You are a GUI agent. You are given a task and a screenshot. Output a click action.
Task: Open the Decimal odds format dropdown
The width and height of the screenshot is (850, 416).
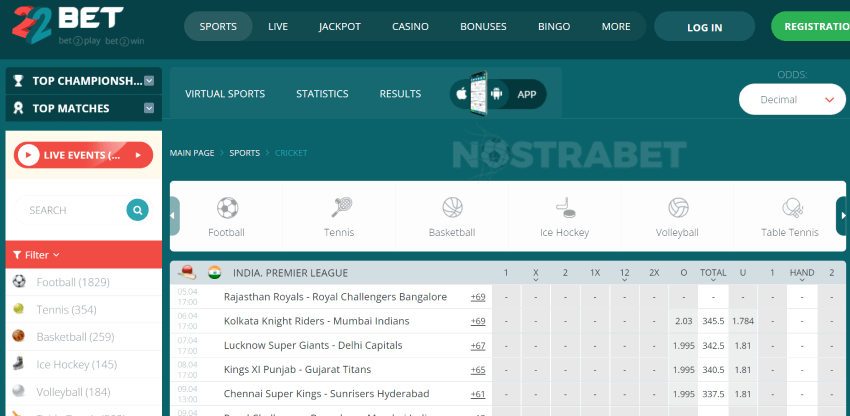point(792,99)
